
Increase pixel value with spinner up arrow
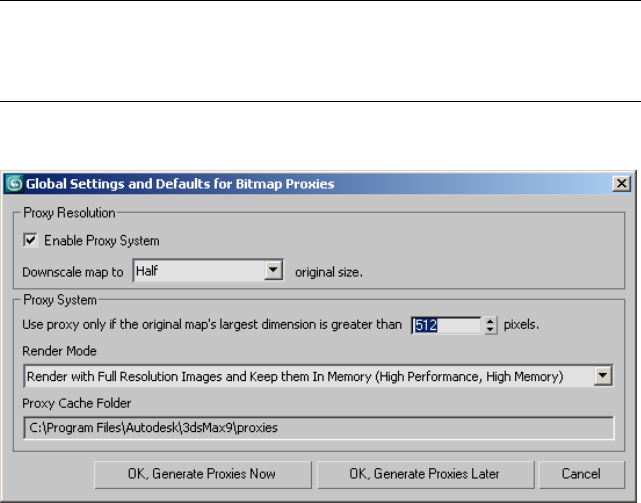point(490,320)
